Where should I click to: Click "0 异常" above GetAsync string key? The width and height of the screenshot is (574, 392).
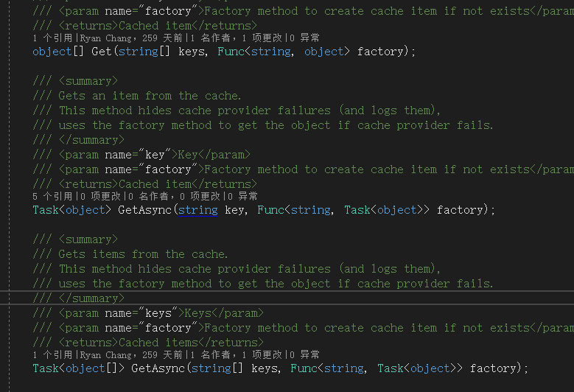[242, 197]
